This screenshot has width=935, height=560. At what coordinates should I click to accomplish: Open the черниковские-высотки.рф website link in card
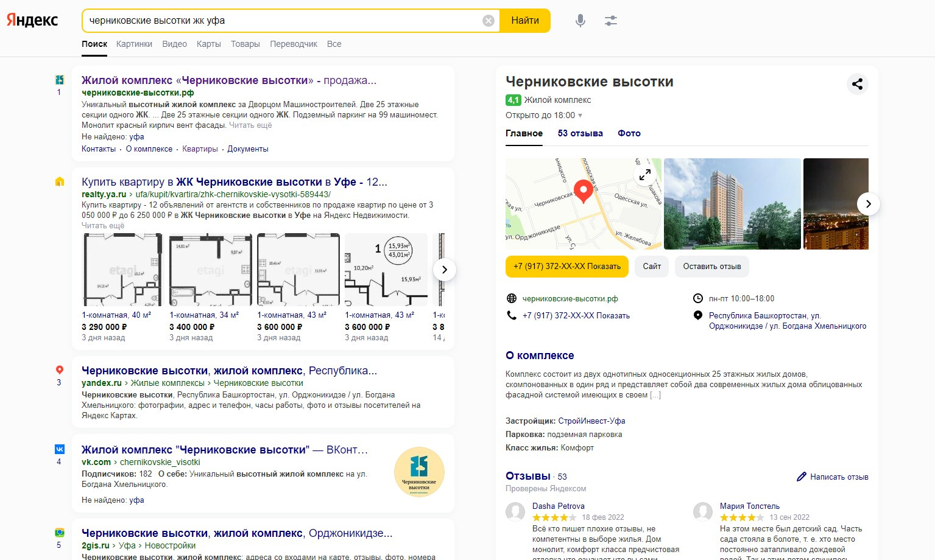570,299
